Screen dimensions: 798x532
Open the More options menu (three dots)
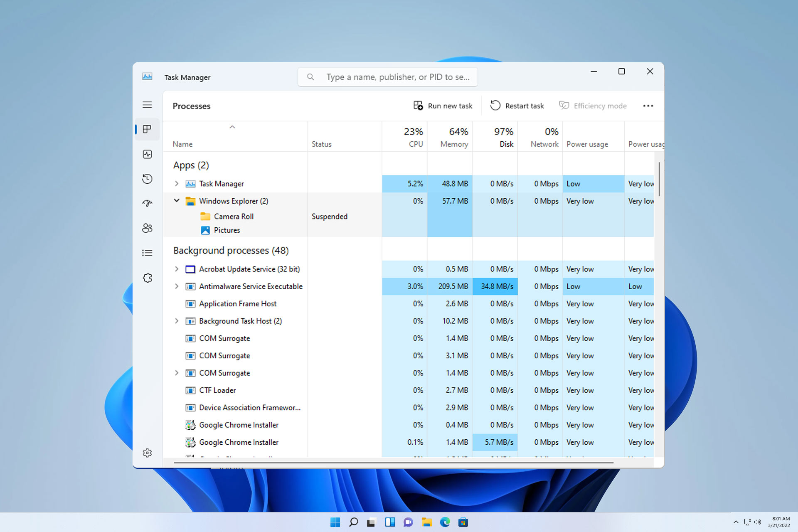coord(648,106)
